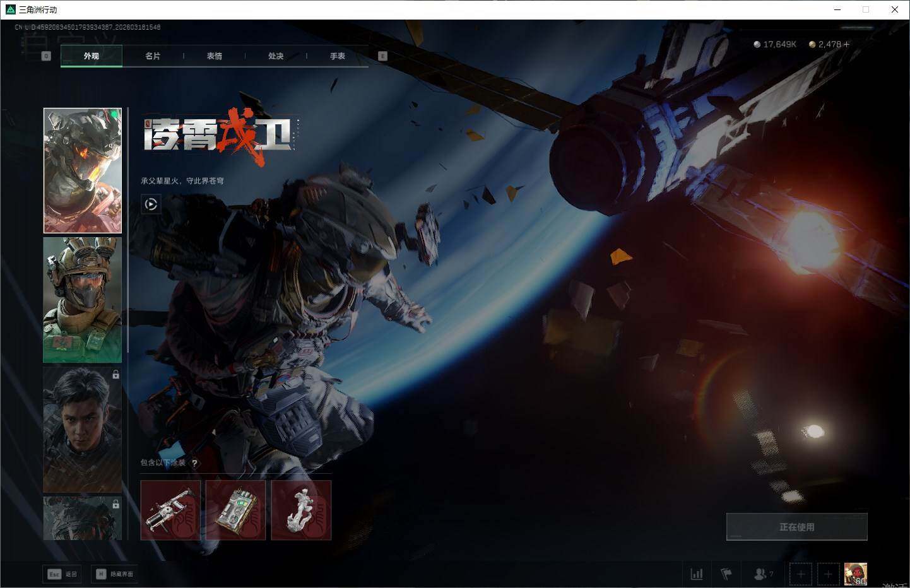The image size is (910, 588).
Task: Select the second operator skin with crown helmet
Action: 82,300
